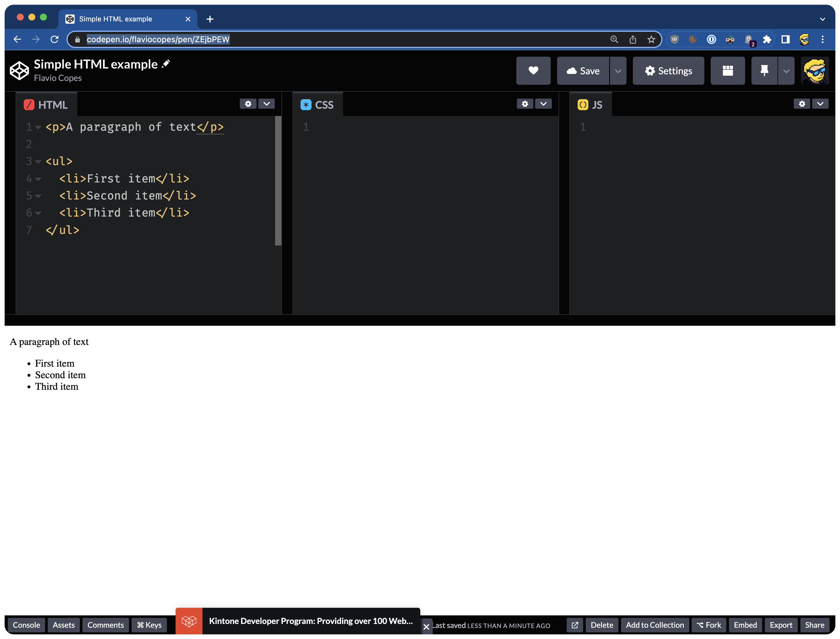Click the HTML editor vertical scrollbar
The image size is (840, 639).
point(278,181)
